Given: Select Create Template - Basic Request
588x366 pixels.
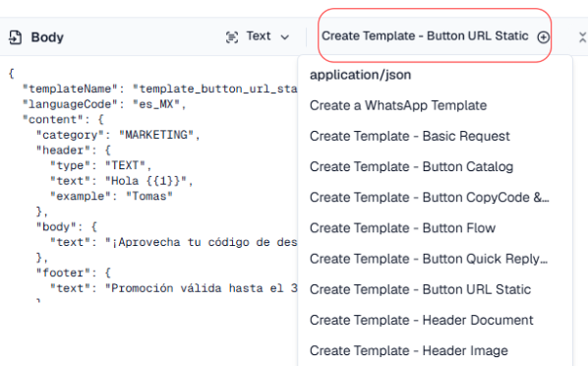Looking at the screenshot, I should tap(409, 136).
